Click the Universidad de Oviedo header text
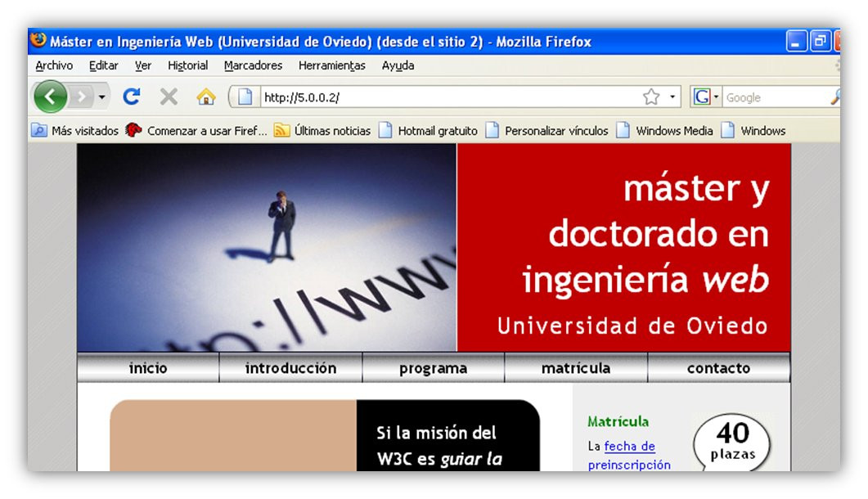868x499 pixels. click(632, 326)
